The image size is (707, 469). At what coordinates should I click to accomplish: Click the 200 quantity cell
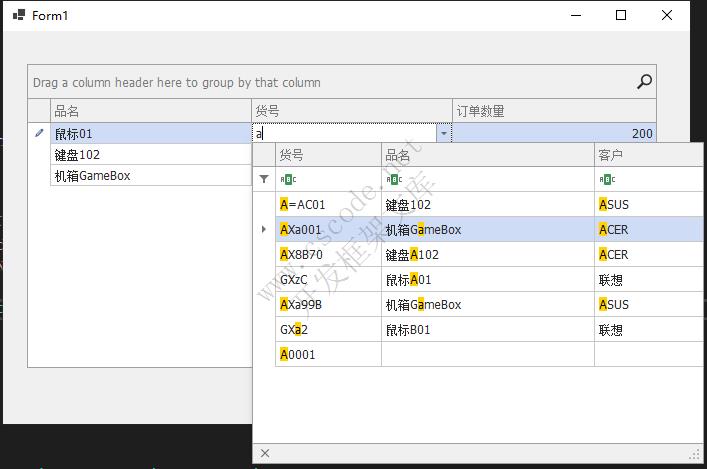(554, 133)
